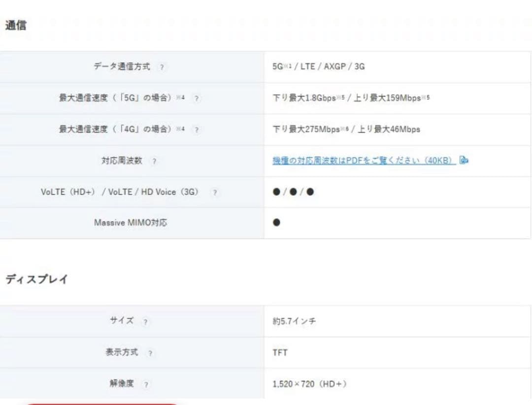Click the PDF file icon after the link
The width and height of the screenshot is (532, 405).
[464, 160]
